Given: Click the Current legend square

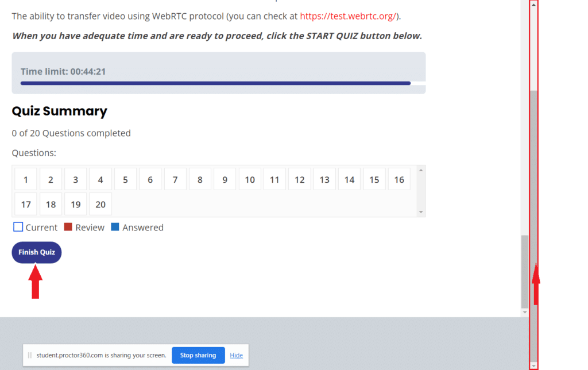Looking at the screenshot, I should point(18,227).
